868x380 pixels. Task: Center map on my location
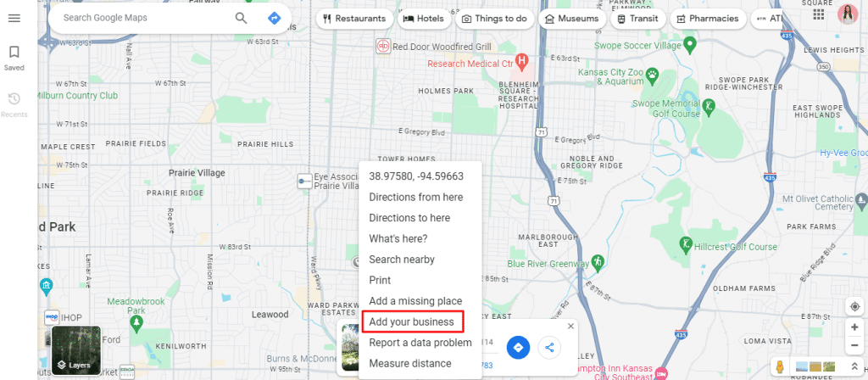click(854, 307)
